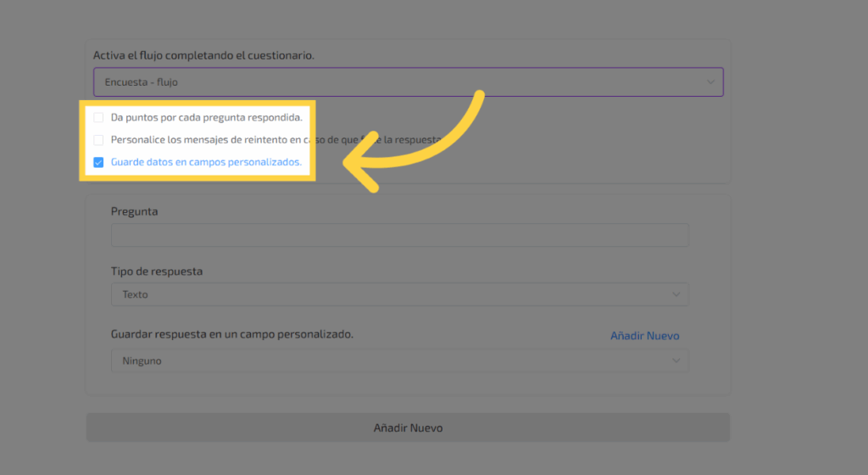Click the "Da puntos por cada pregunta respondida" label text
The image size is (868, 475).
[x=206, y=117]
